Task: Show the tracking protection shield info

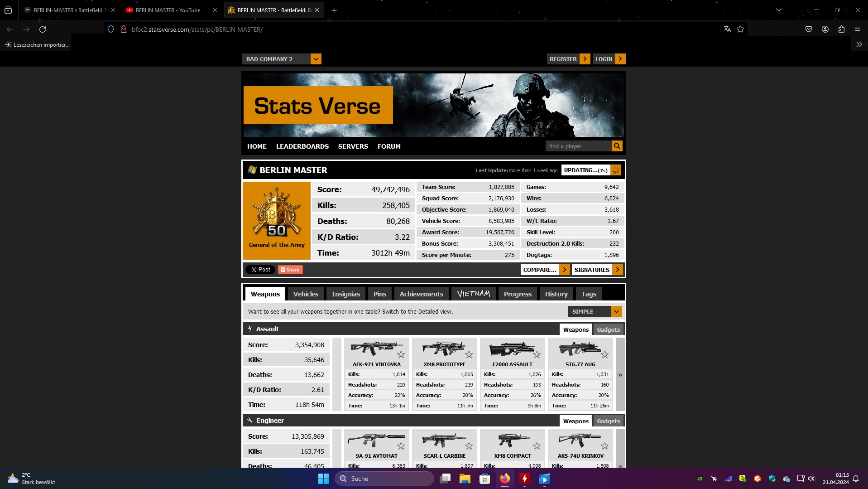Action: point(111,29)
